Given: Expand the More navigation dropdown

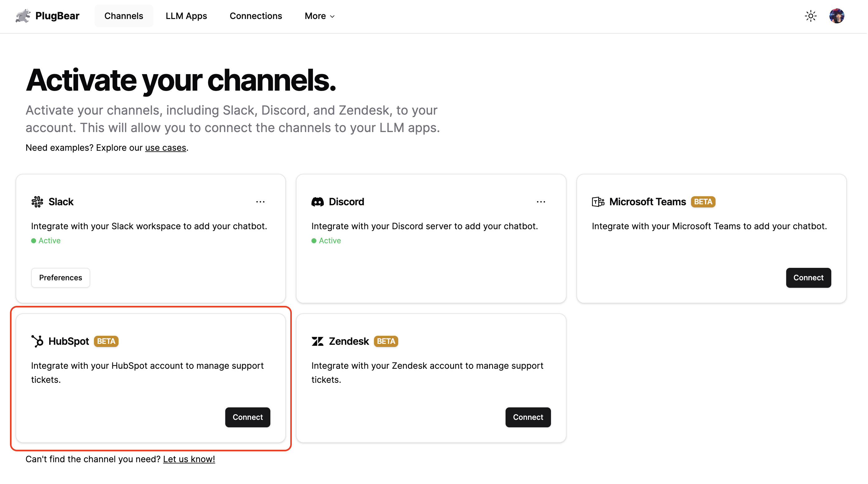Looking at the screenshot, I should tap(319, 16).
